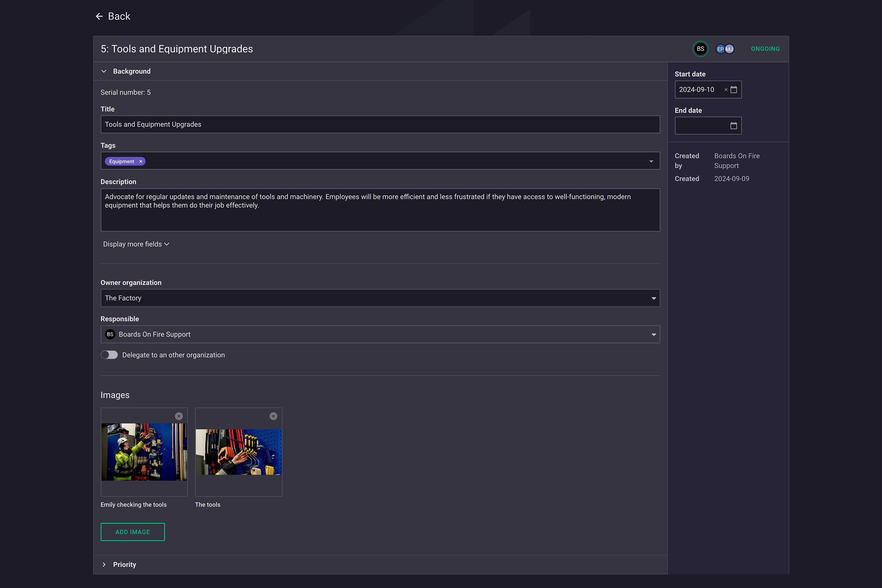Open the Responsible dropdown
This screenshot has height=588, width=882.
(x=380, y=334)
